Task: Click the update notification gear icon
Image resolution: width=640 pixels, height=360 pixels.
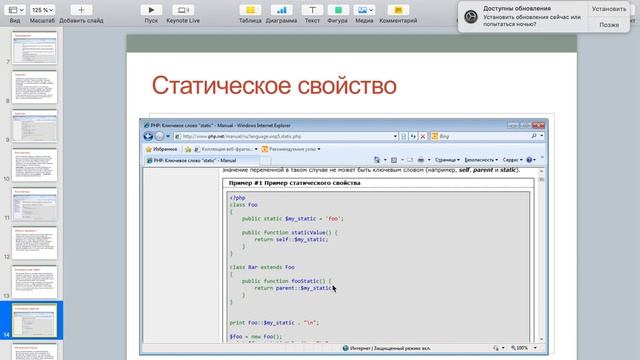Action: pyautogui.click(x=471, y=16)
